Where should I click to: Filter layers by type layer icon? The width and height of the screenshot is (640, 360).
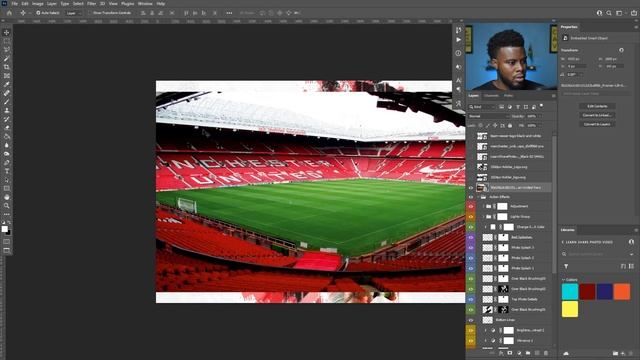pos(518,107)
